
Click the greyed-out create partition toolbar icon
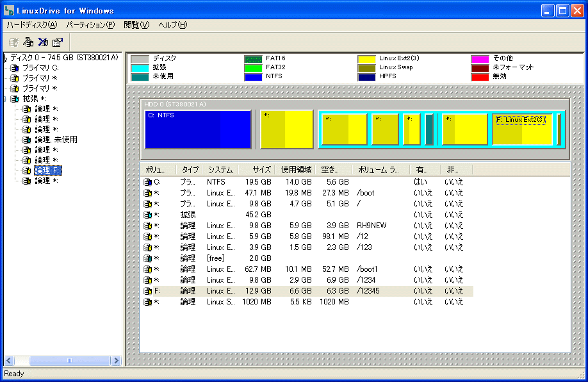(14, 42)
